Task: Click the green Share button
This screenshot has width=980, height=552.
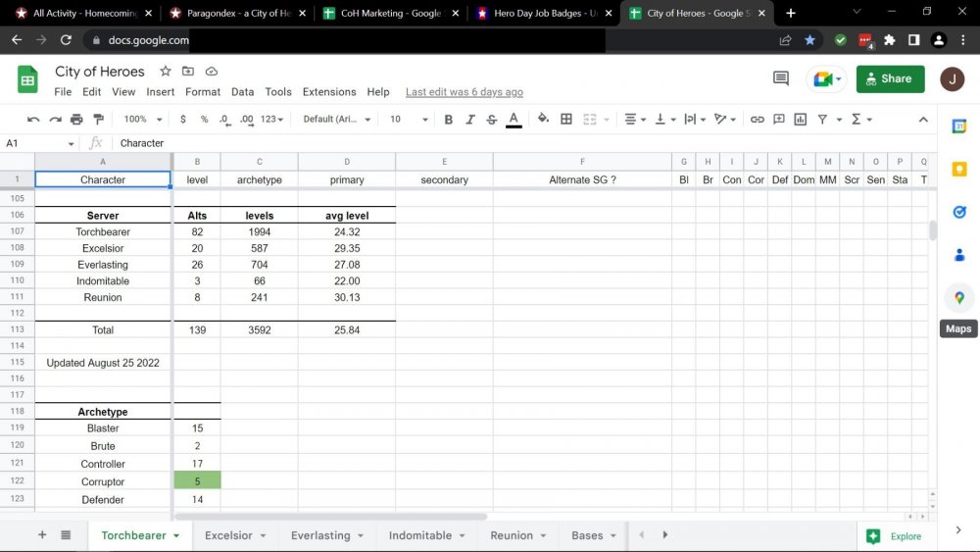Action: 890,79
